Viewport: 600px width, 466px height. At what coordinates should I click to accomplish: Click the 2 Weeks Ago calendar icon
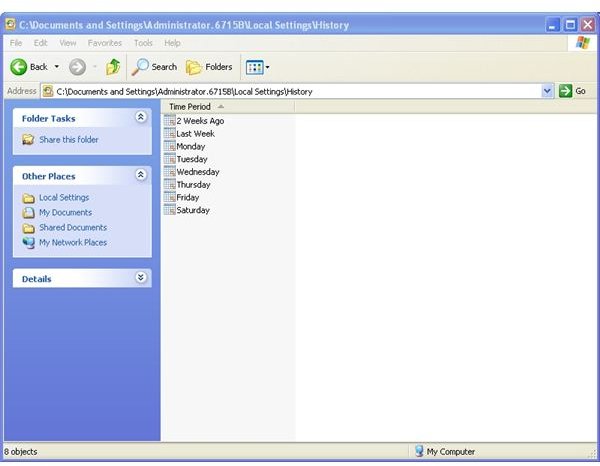tap(170, 120)
